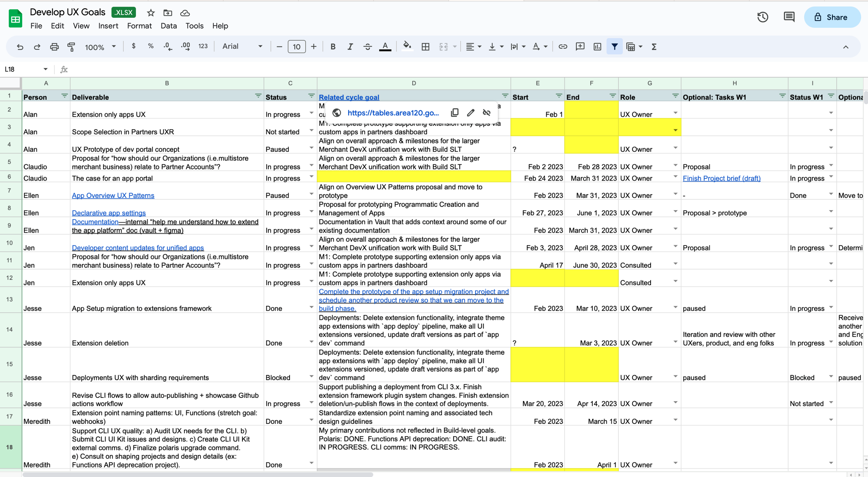The image size is (868, 477).
Task: Remove link using unlink icon
Action: pos(486,112)
